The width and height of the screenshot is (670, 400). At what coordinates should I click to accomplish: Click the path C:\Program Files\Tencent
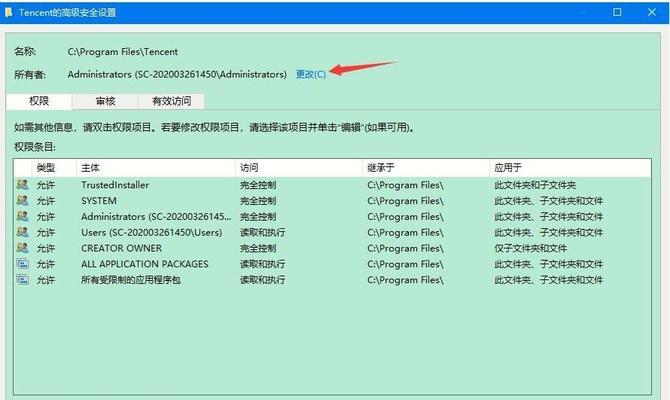[123, 52]
